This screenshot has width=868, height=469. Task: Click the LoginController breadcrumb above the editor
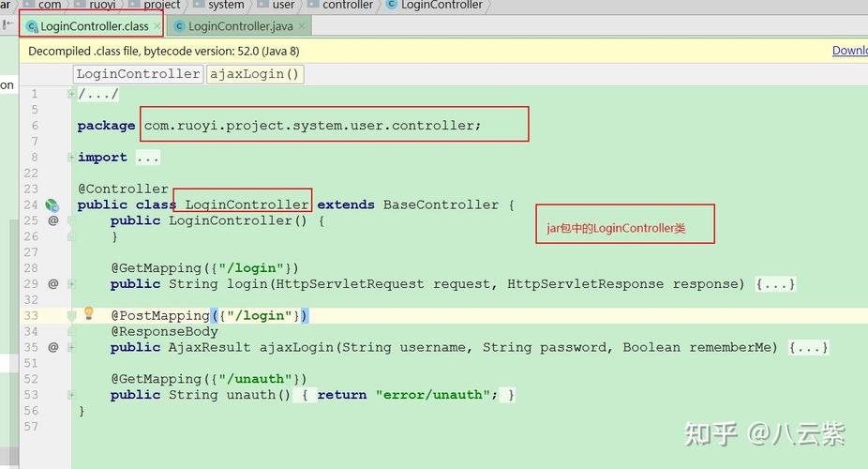138,74
